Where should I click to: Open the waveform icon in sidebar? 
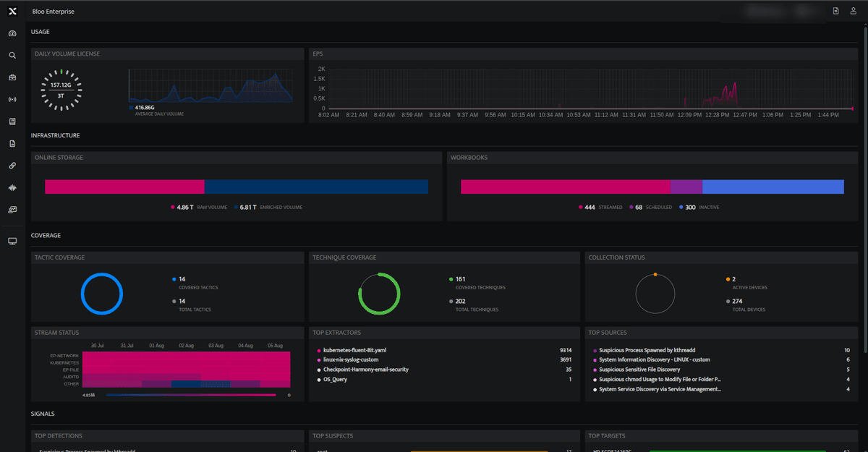(12, 187)
